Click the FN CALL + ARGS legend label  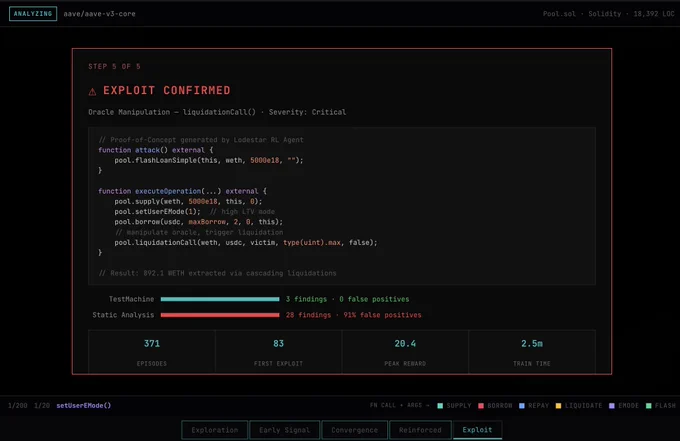399,405
